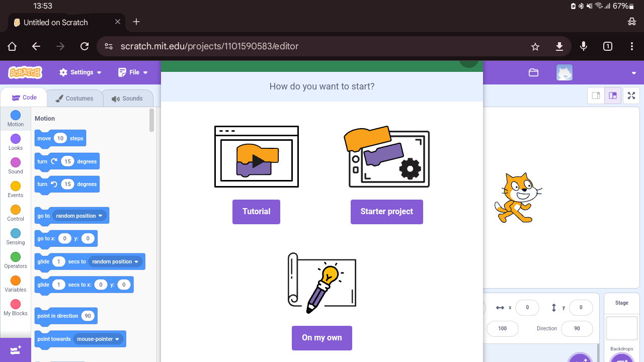Expand the glide to random position dropdown

pyautogui.click(x=116, y=261)
